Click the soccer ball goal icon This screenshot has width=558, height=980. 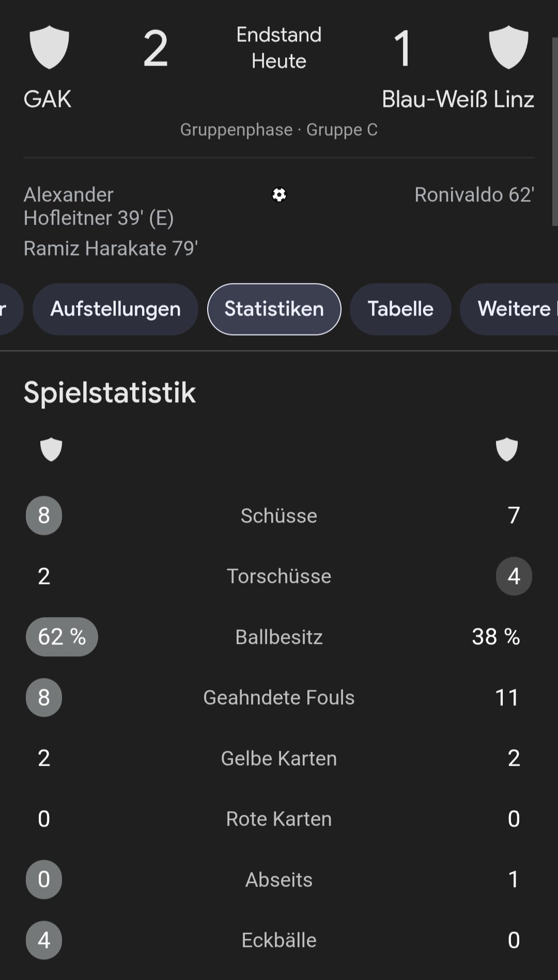pos(279,195)
